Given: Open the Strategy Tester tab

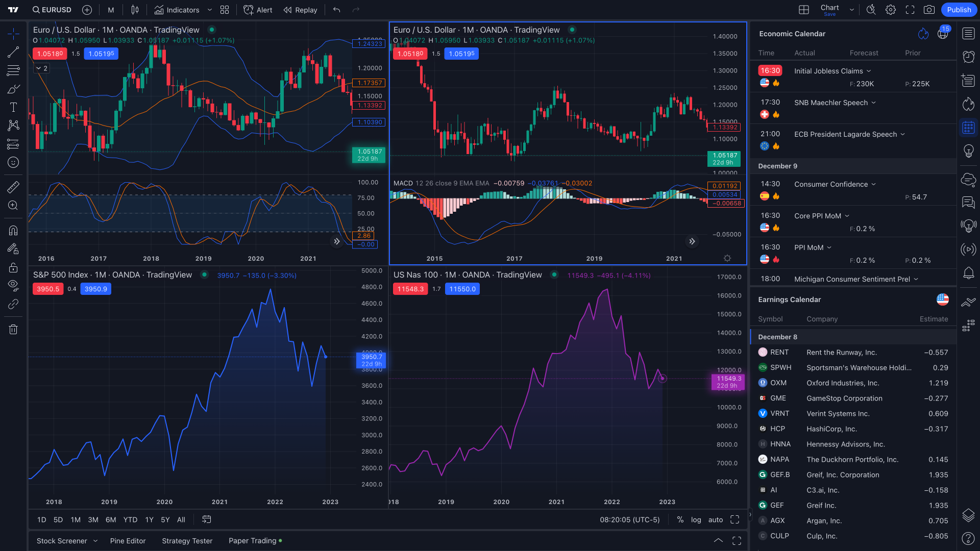Looking at the screenshot, I should [187, 540].
